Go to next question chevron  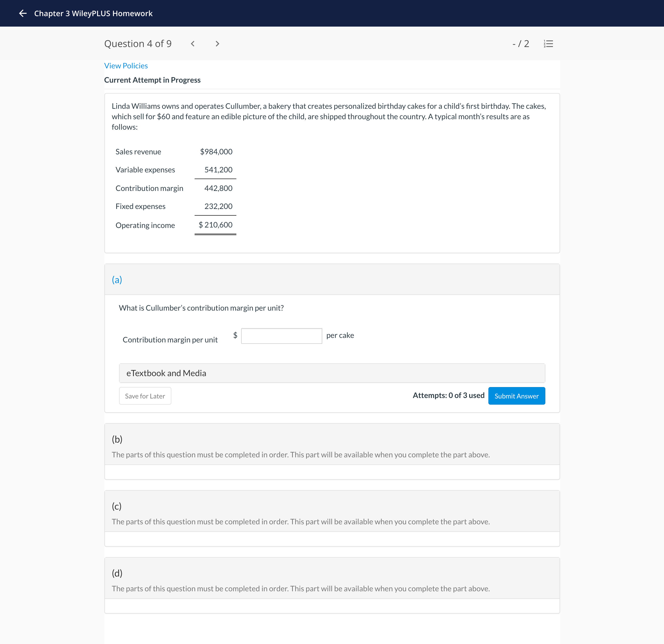click(x=217, y=44)
